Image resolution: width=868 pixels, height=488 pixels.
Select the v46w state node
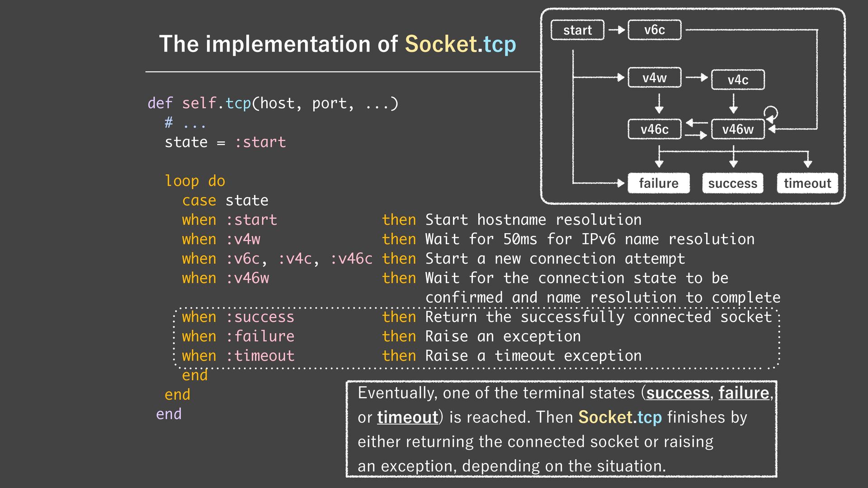pyautogui.click(x=738, y=129)
